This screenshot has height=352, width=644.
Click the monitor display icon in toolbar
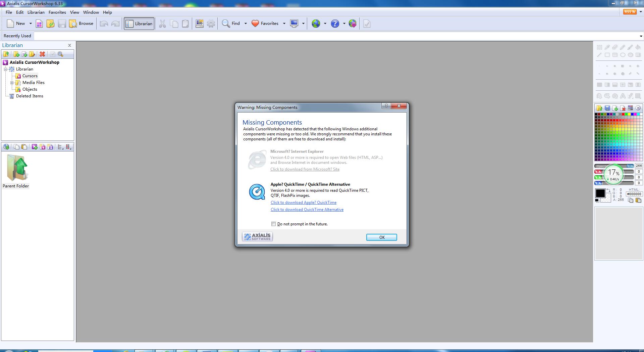point(294,24)
